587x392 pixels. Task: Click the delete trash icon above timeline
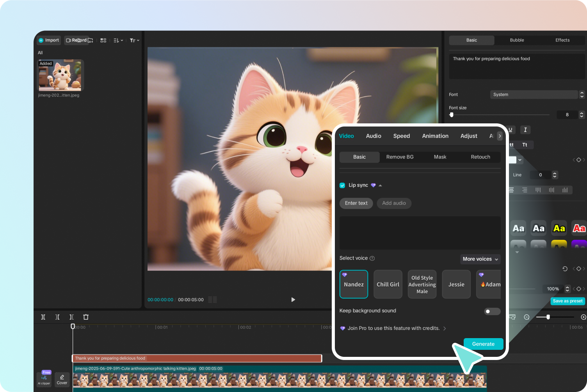pos(86,317)
